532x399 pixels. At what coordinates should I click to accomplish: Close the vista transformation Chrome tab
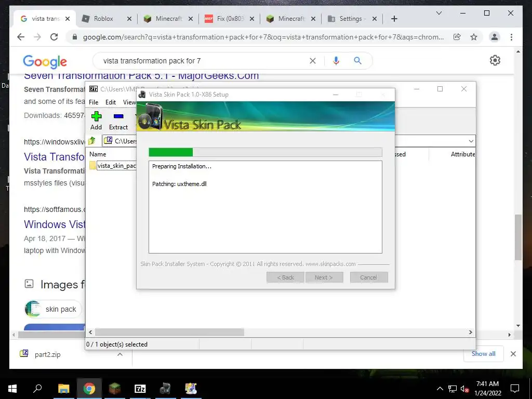(x=68, y=19)
